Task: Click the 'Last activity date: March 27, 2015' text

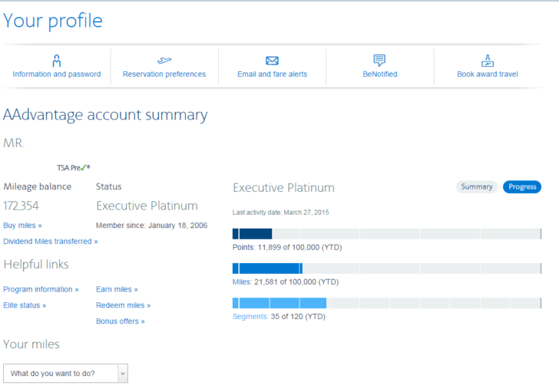Action: pos(280,212)
